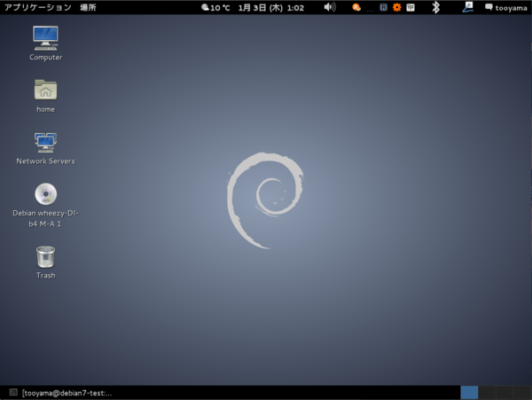Switch to the tooyama@debian7-test terminal window
Image resolution: width=532 pixels, height=400 pixels.
[61, 393]
